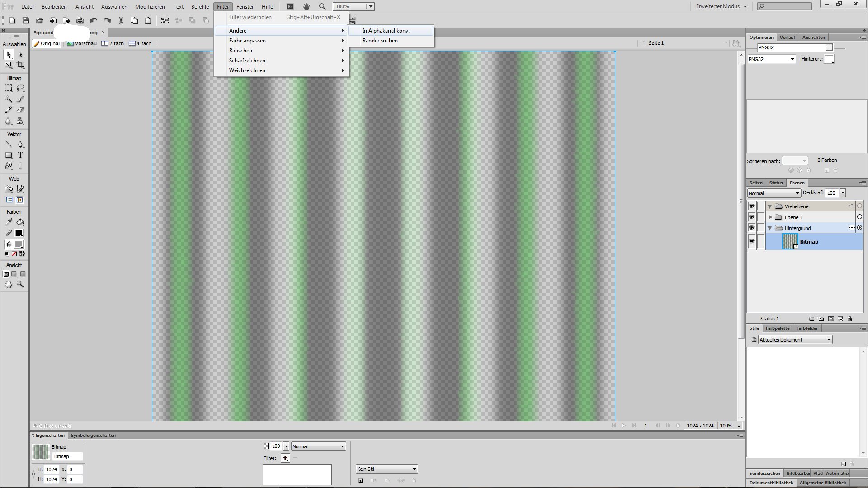
Task: Hide Hintergrund layer via eye icon
Action: click(751, 228)
